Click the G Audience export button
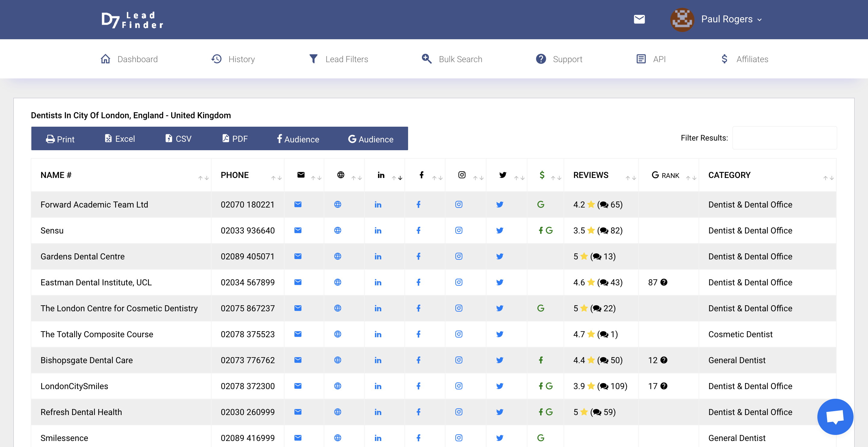This screenshot has width=868, height=447. click(x=370, y=139)
